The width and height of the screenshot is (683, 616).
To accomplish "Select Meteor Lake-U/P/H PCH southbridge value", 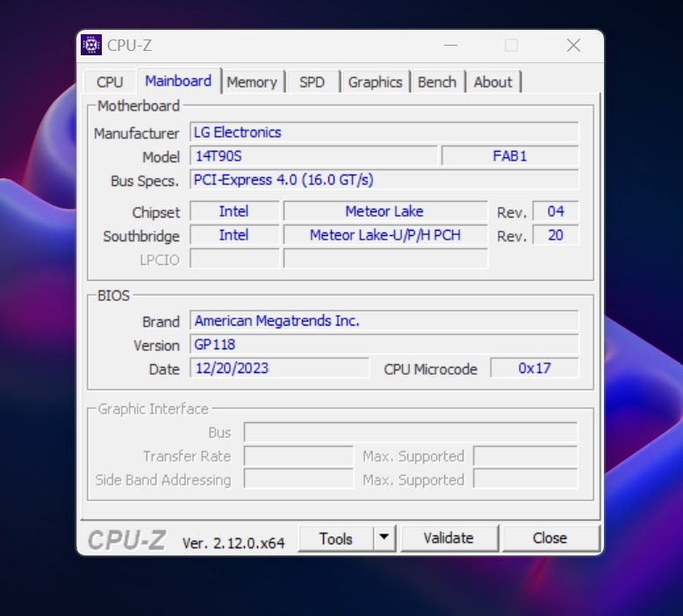I will [x=385, y=235].
